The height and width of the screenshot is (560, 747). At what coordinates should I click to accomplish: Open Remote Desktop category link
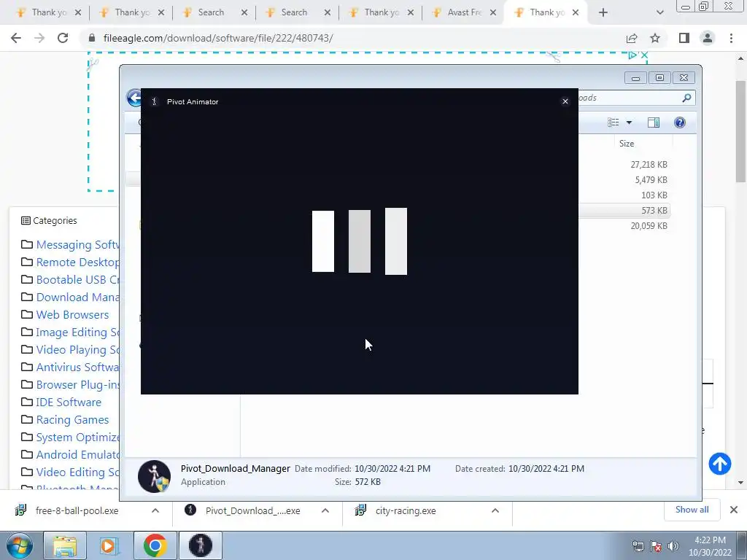click(x=77, y=262)
